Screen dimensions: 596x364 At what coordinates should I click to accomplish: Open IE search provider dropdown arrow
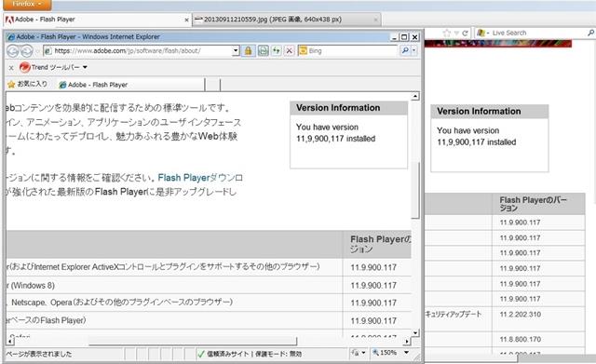coord(414,50)
